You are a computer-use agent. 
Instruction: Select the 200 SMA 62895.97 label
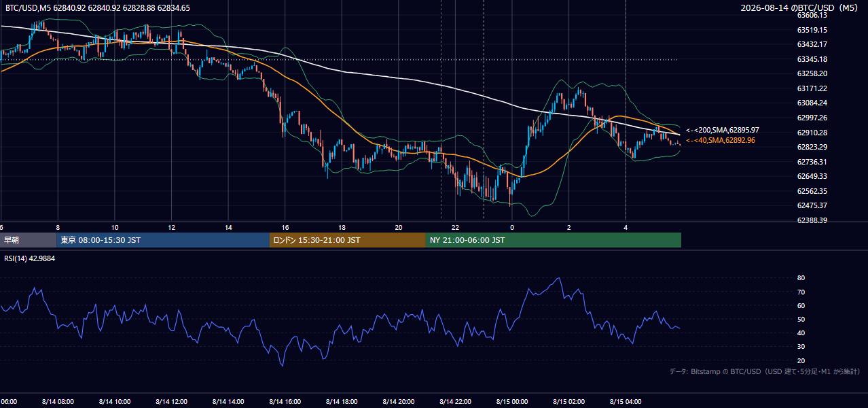coord(722,130)
